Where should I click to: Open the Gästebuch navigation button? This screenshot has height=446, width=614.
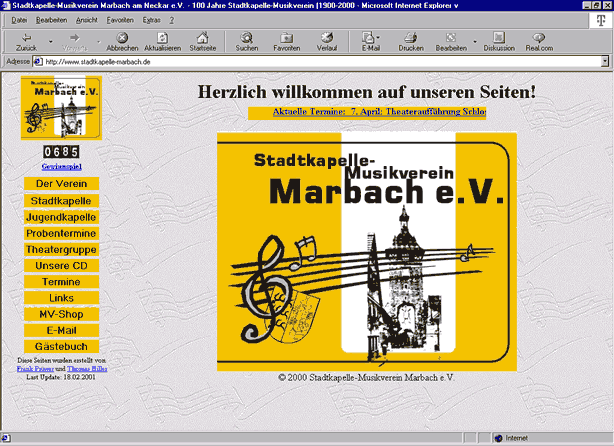click(61, 346)
